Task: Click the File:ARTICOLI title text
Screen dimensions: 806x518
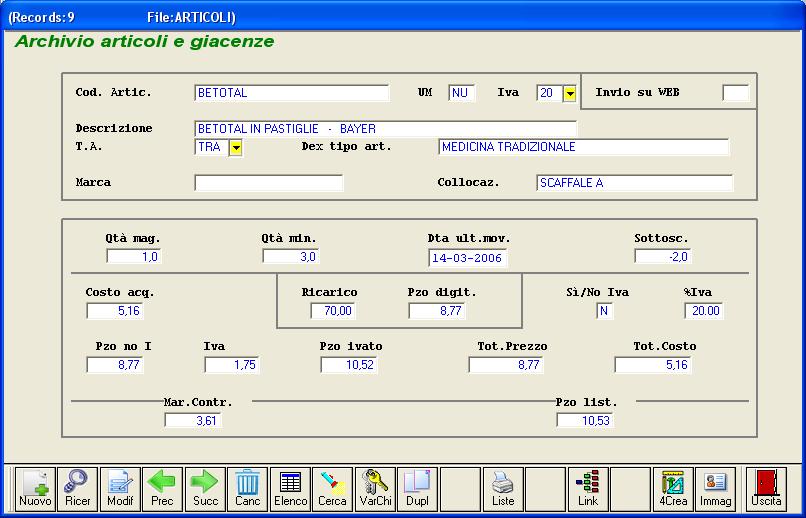Action: pyautogui.click(x=191, y=17)
